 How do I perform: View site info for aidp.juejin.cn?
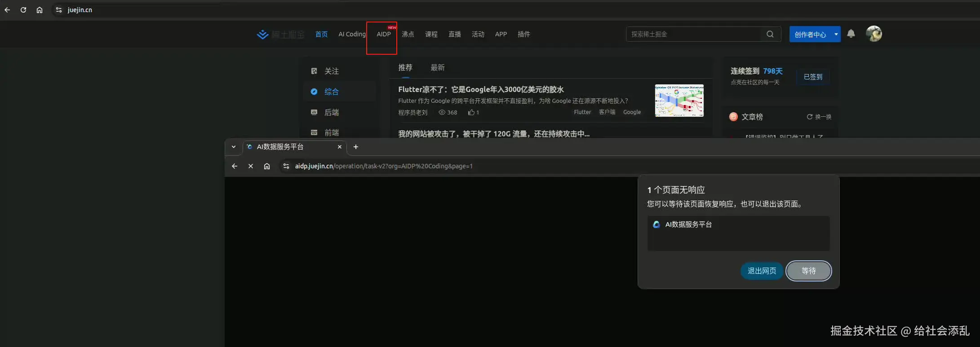(x=286, y=166)
